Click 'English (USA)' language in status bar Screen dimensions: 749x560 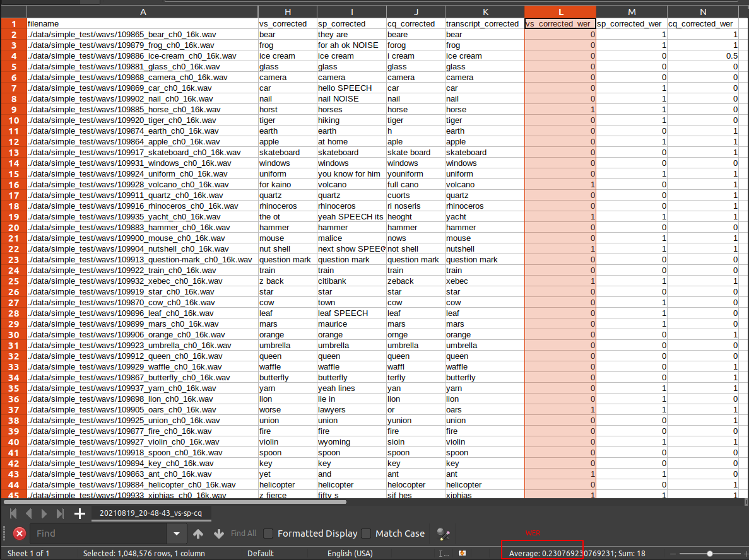(350, 553)
